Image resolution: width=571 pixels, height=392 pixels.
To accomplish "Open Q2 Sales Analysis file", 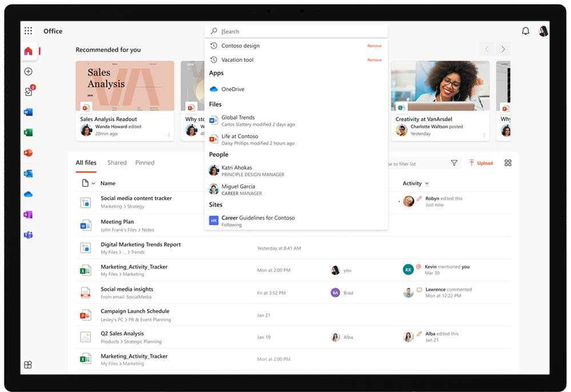I will click(x=122, y=333).
